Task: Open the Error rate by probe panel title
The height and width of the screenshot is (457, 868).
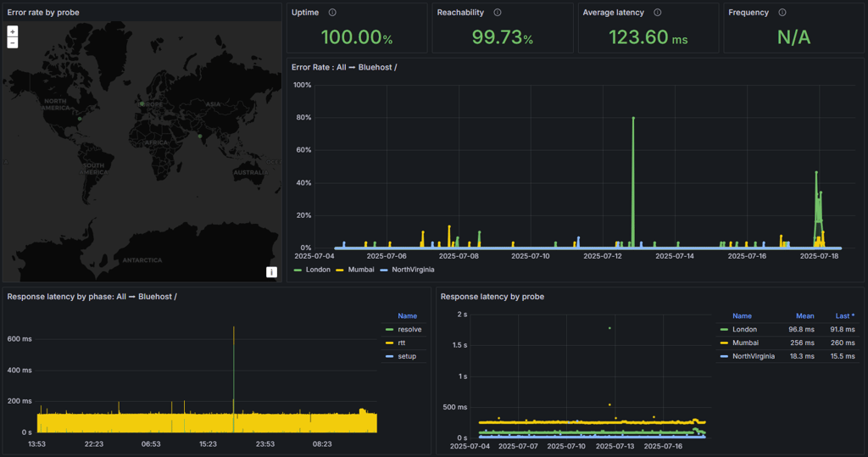Action: pyautogui.click(x=43, y=12)
